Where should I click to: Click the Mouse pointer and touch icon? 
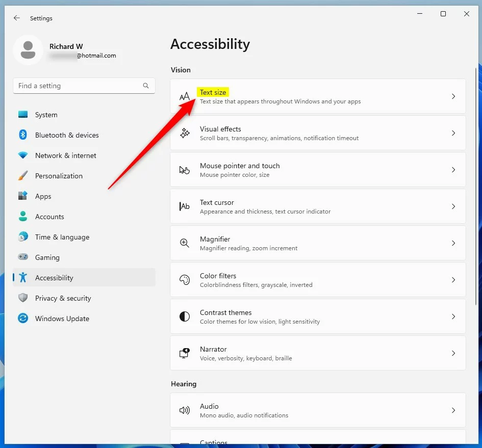coord(185,170)
